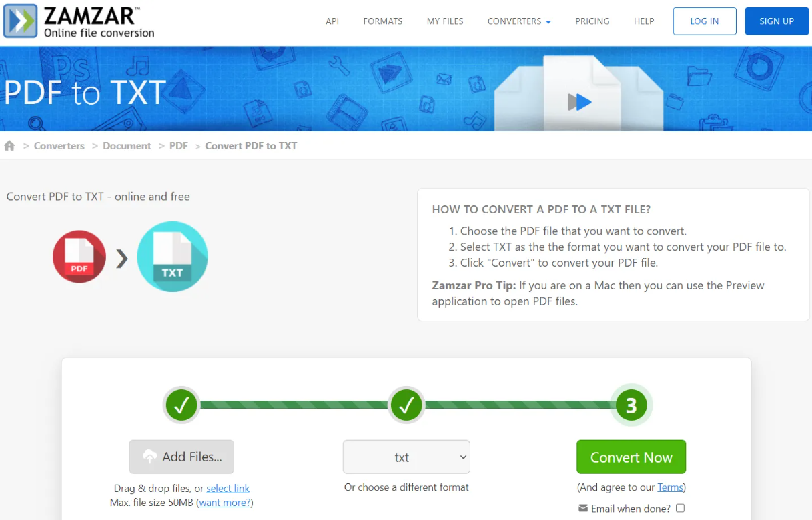812x520 pixels.
Task: Click the Sign Up button
Action: [777, 21]
